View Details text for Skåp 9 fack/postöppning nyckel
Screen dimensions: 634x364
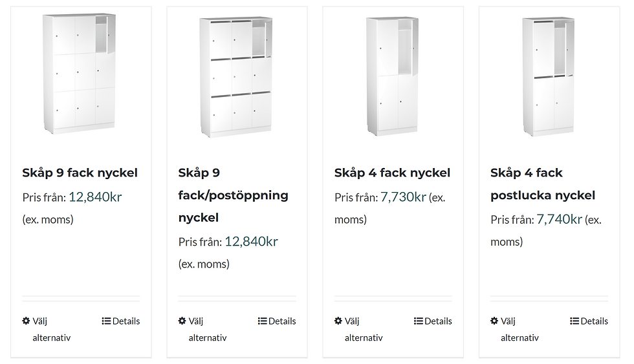pyautogui.click(x=282, y=321)
